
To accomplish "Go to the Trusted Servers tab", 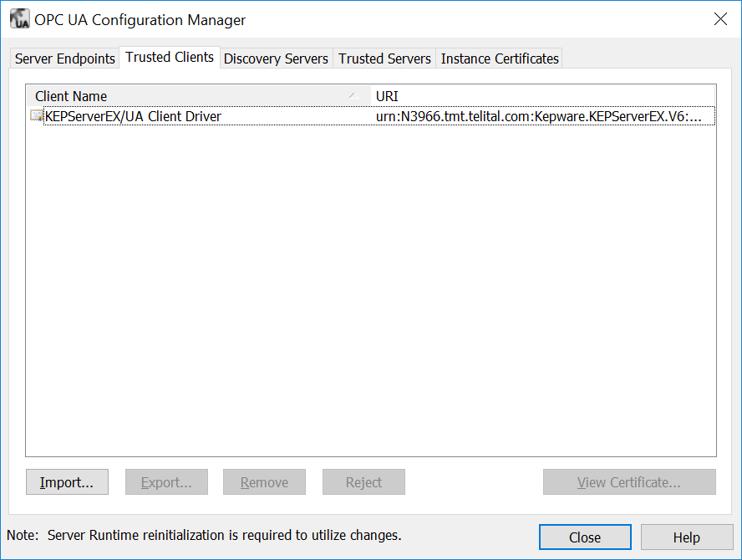I will click(x=384, y=59).
